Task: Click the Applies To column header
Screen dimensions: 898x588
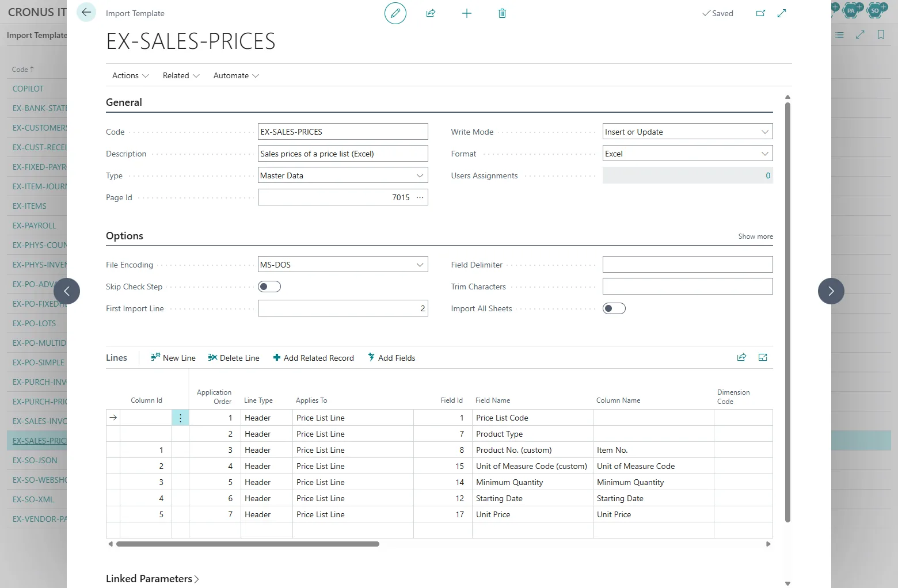Action: pyautogui.click(x=311, y=400)
